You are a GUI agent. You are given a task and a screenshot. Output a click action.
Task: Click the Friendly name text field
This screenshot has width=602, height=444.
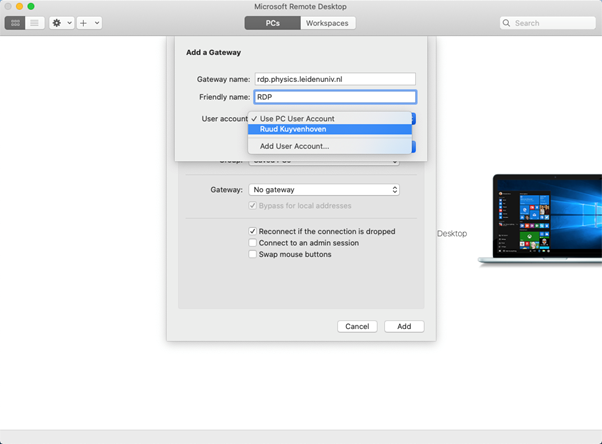tap(333, 97)
